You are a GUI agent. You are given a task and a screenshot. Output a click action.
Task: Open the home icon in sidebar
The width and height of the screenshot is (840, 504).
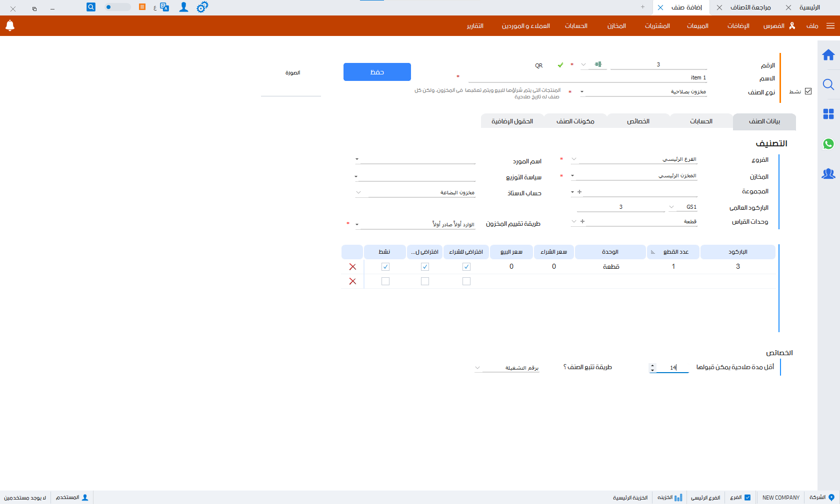pos(828,55)
